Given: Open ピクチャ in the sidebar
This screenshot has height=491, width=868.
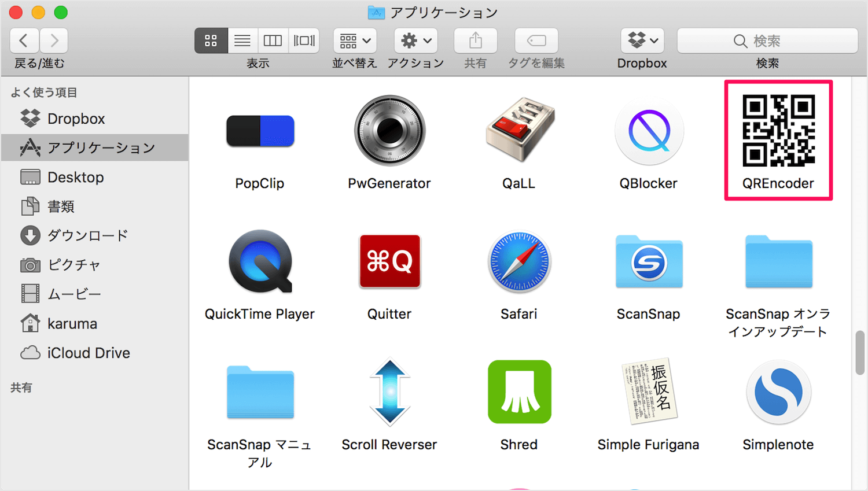Looking at the screenshot, I should click(95, 265).
